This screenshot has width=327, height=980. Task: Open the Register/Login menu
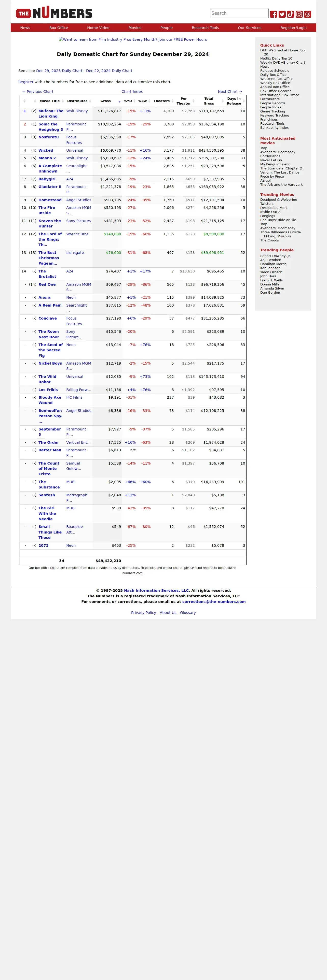pyautogui.click(x=293, y=28)
